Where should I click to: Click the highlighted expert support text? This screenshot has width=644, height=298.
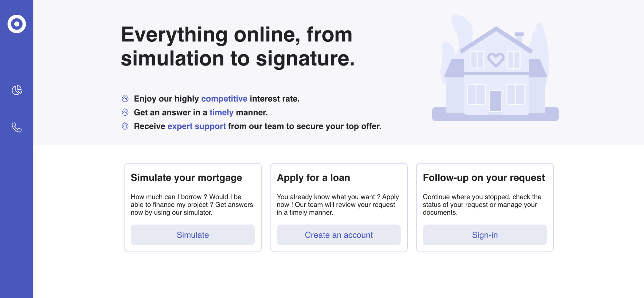tap(196, 126)
